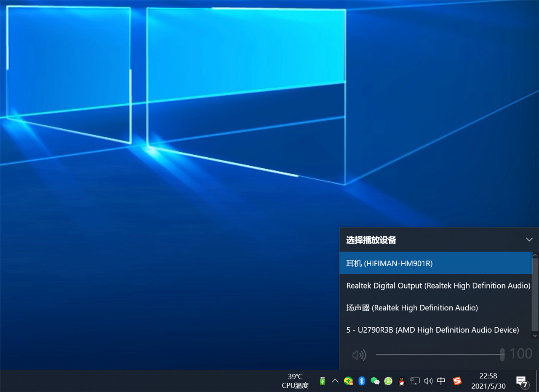539x392 pixels.
Task: Select 耳机 (HIFIMAN-HM901R) playback device
Action: click(435, 263)
